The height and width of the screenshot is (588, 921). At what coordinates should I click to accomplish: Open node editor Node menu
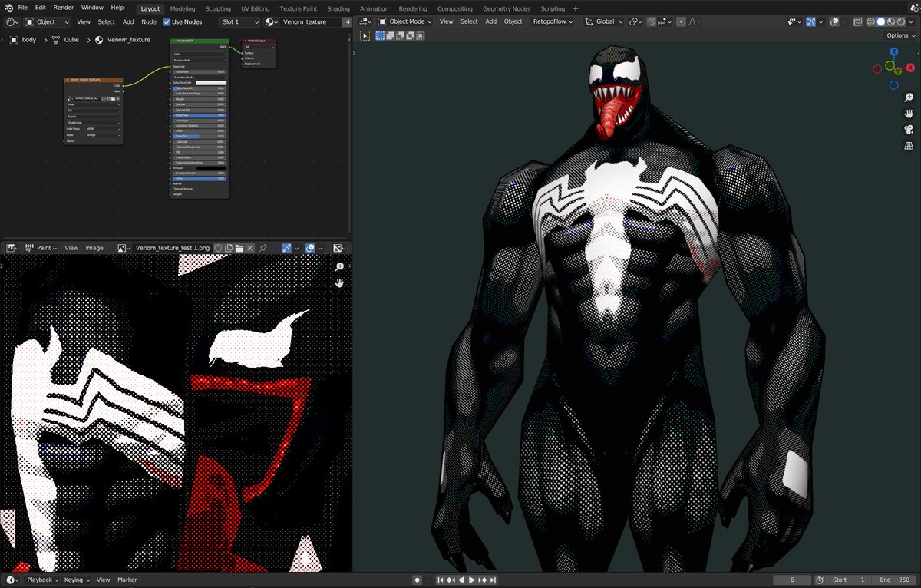(x=149, y=22)
